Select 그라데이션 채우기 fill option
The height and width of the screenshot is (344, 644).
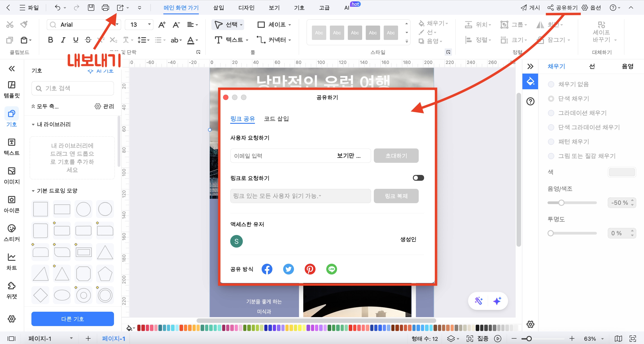[x=551, y=113]
